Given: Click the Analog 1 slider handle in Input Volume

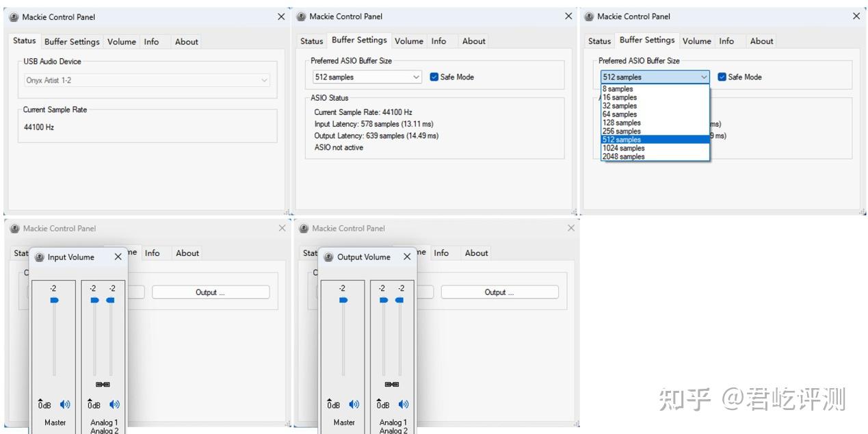Looking at the screenshot, I should pyautogui.click(x=94, y=300).
